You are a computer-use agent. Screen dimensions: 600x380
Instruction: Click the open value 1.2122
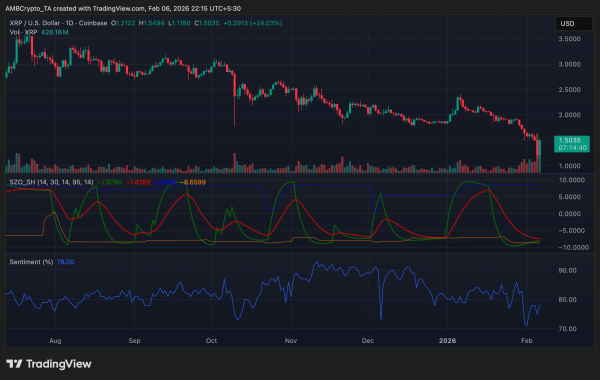click(x=125, y=23)
